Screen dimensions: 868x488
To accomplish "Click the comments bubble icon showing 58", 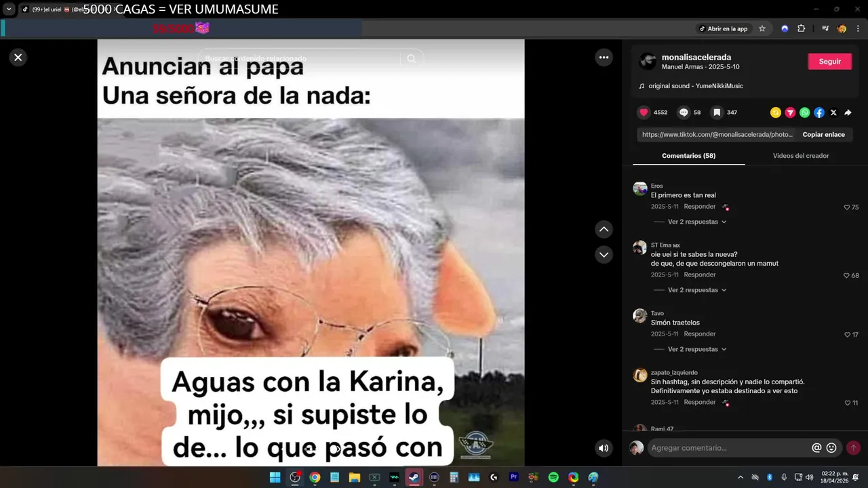I will 684,113.
